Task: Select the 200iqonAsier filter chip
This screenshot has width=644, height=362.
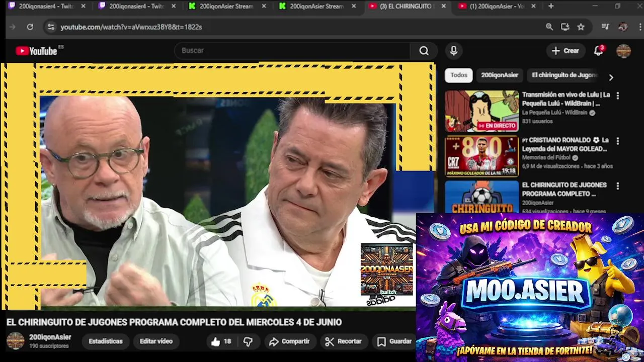Action: pyautogui.click(x=499, y=75)
